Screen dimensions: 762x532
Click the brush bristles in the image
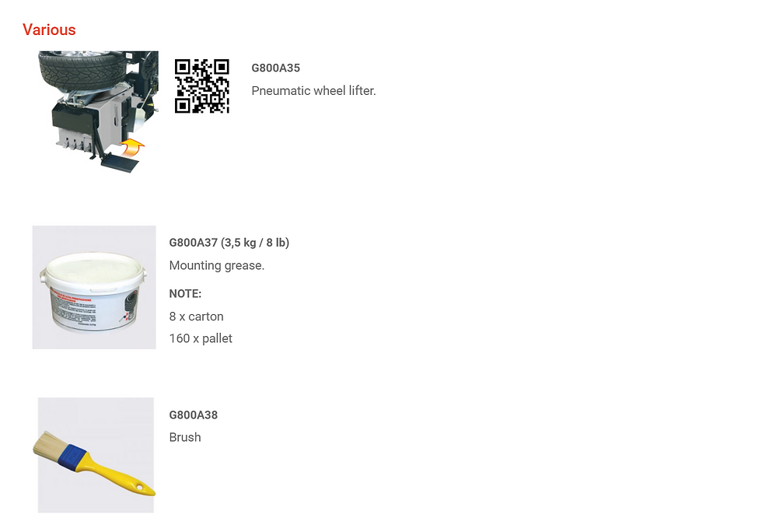(x=48, y=446)
